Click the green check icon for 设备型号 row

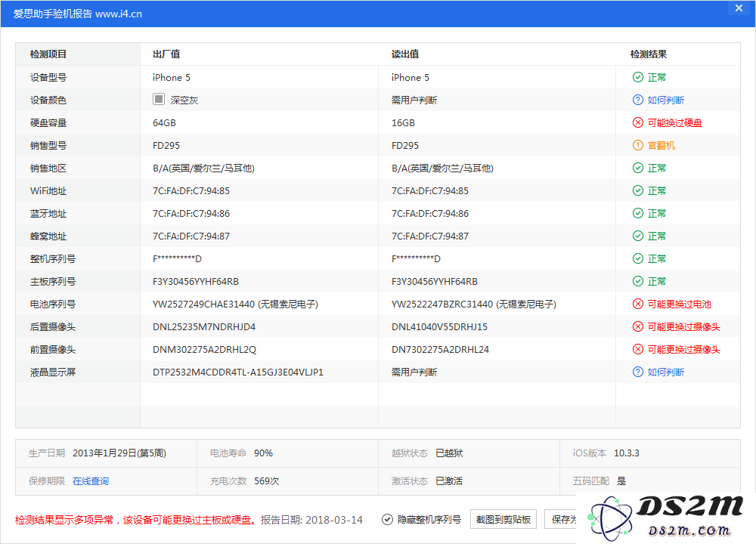(x=637, y=77)
